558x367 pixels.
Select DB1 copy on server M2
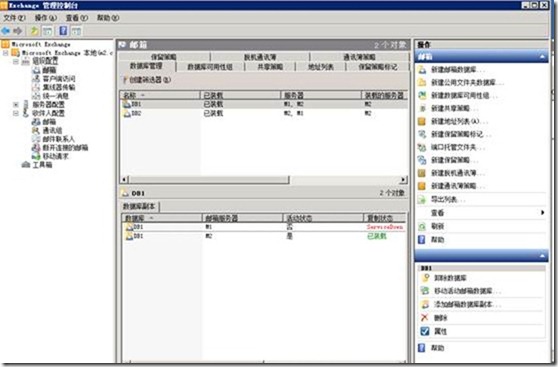[264, 236]
